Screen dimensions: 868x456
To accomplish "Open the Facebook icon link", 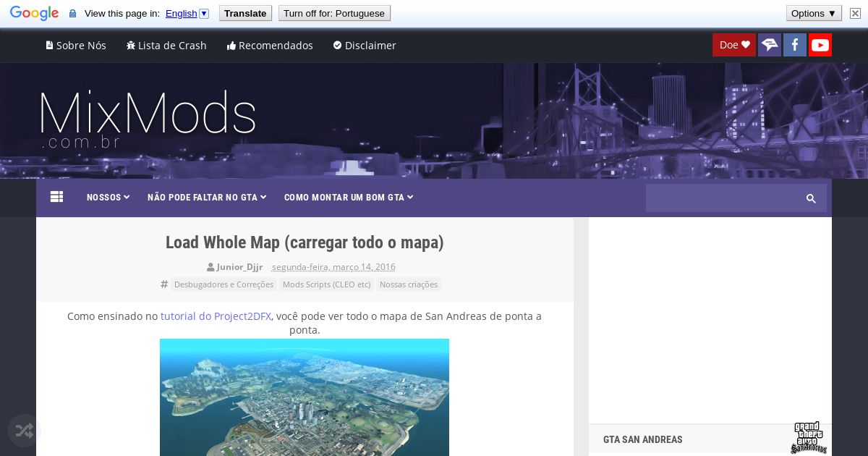I will (794, 45).
